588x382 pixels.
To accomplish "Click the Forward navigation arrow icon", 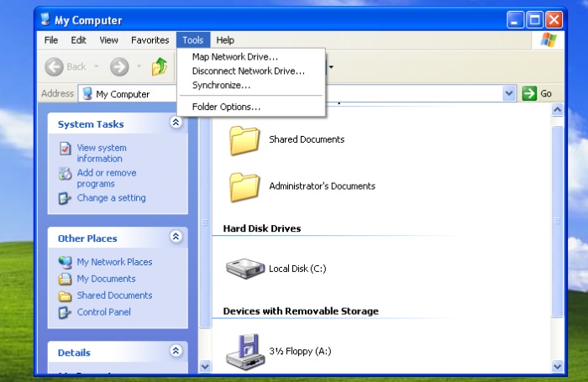I will (119, 67).
